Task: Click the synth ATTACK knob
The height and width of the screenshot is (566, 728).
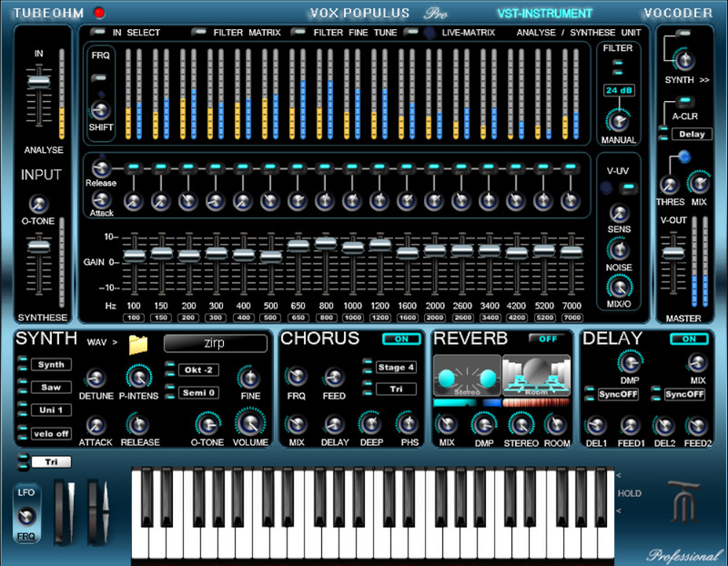Action: point(96,425)
